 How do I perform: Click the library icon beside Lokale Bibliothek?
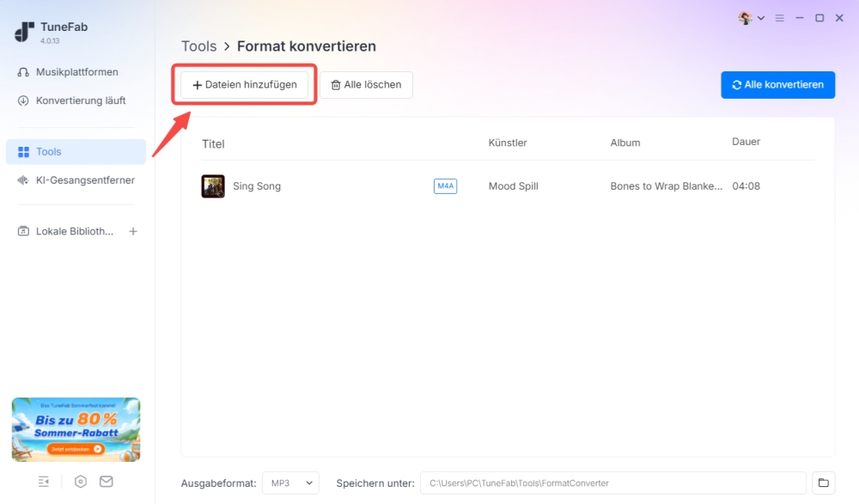(23, 231)
